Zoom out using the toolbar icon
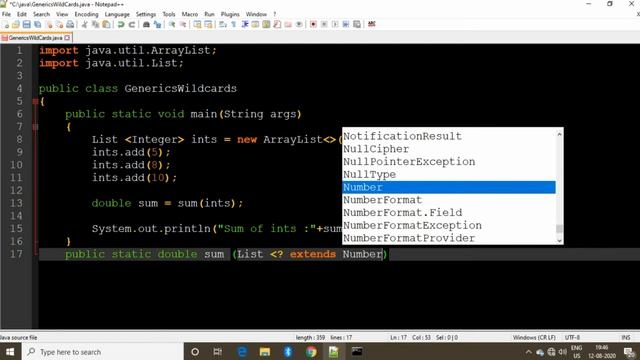Screen dimensions: 640x360 pyautogui.click(x=183, y=24)
